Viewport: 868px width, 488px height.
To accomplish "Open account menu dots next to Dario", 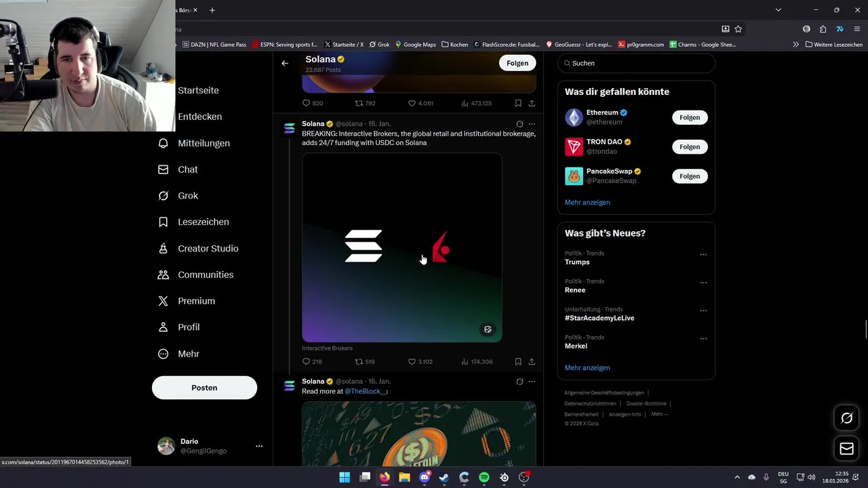I will 259,446.
